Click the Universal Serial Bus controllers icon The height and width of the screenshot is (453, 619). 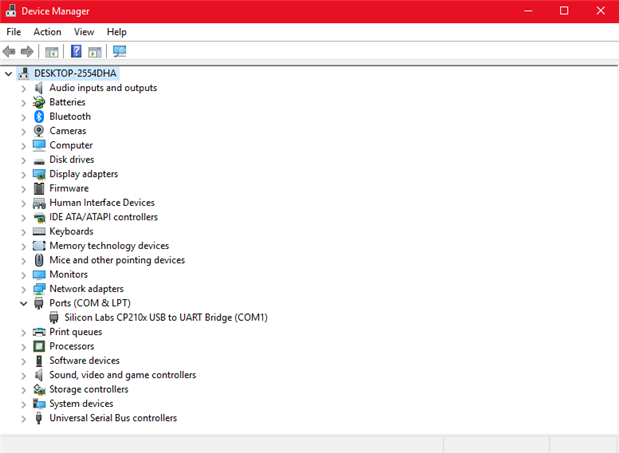[x=39, y=418]
